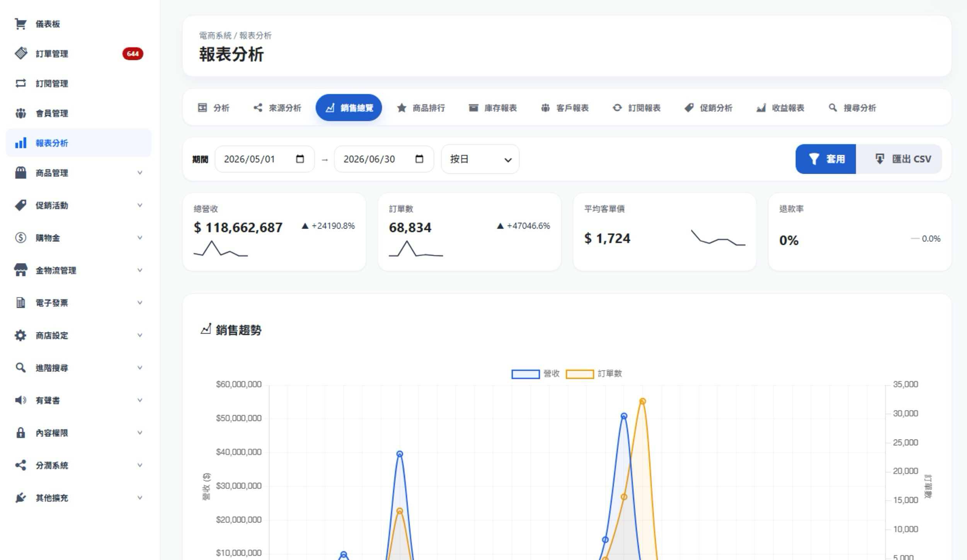Open 訂閱管理 in the sidebar
This screenshot has width=967, height=560.
pos(79,83)
